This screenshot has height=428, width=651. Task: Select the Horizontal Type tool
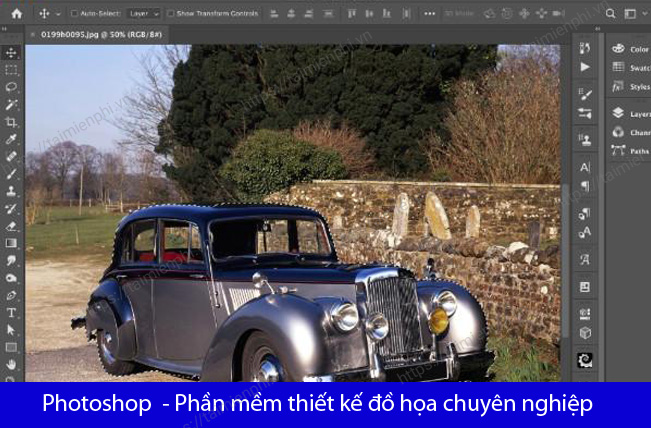tap(11, 313)
